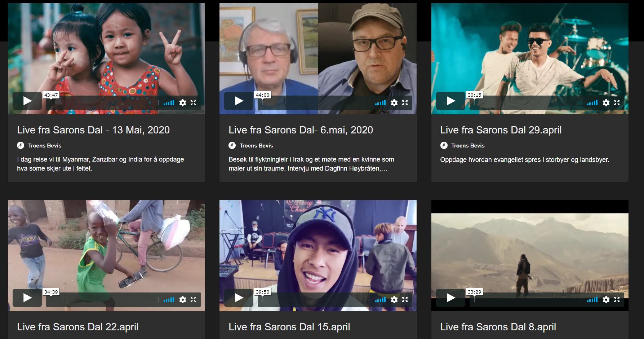Open title link Live fra Sarons Dal 8.april

498,327
